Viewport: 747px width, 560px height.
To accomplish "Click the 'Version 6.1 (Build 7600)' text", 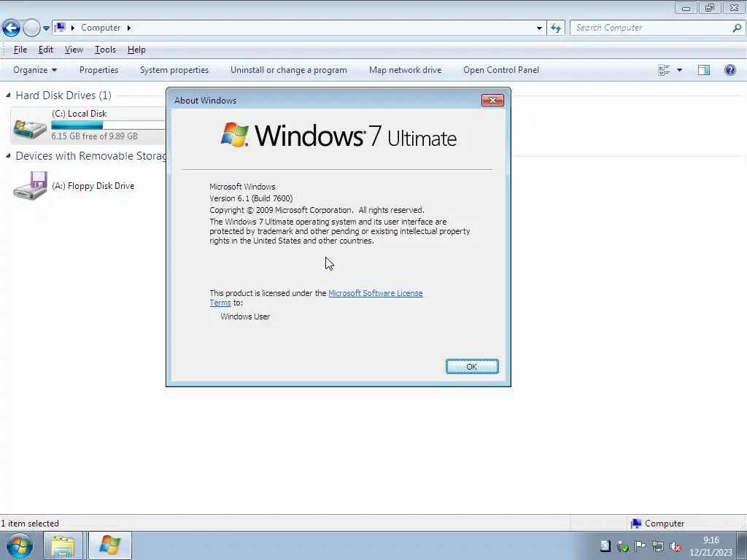I will tap(251, 198).
